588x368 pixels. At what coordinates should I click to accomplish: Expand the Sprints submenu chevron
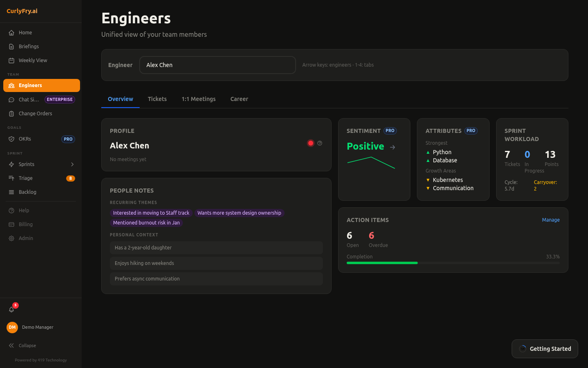tap(72, 164)
